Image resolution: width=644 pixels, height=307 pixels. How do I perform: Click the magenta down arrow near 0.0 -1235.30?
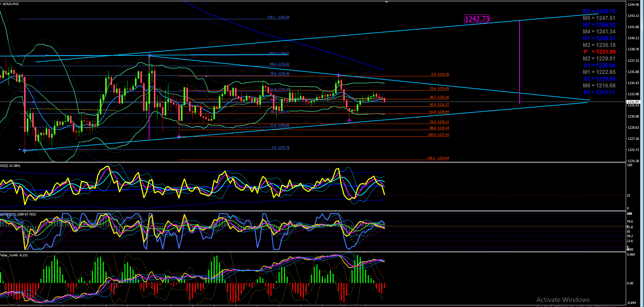pyautogui.click(x=339, y=75)
